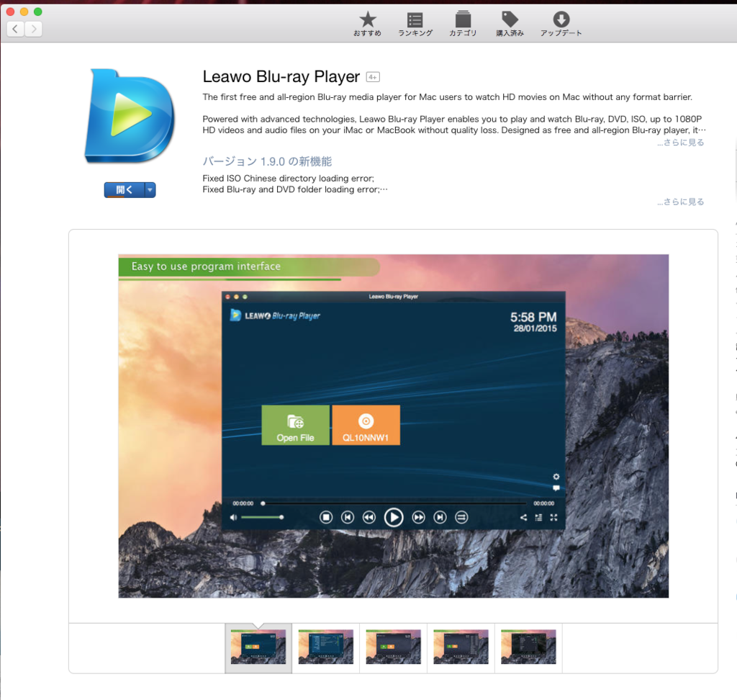This screenshot has height=700, width=737.
Task: Click the Leawo Blu-ray Player app icon
Action: (130, 116)
